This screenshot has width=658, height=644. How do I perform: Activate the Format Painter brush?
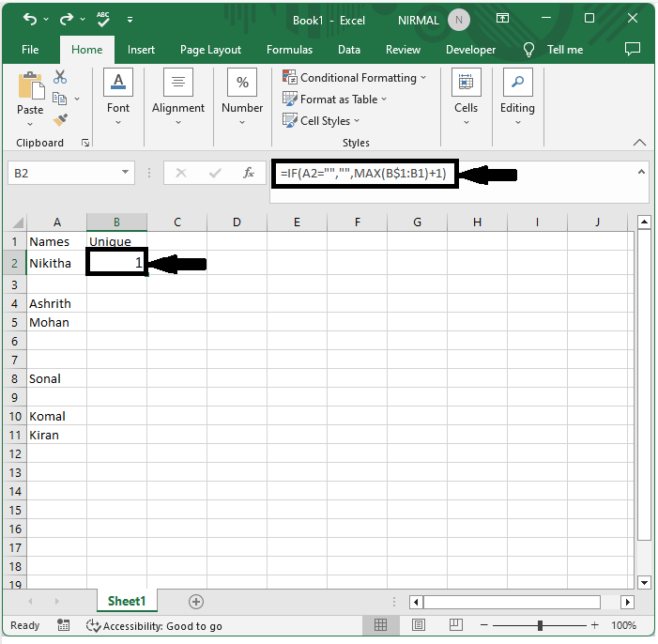(60, 120)
